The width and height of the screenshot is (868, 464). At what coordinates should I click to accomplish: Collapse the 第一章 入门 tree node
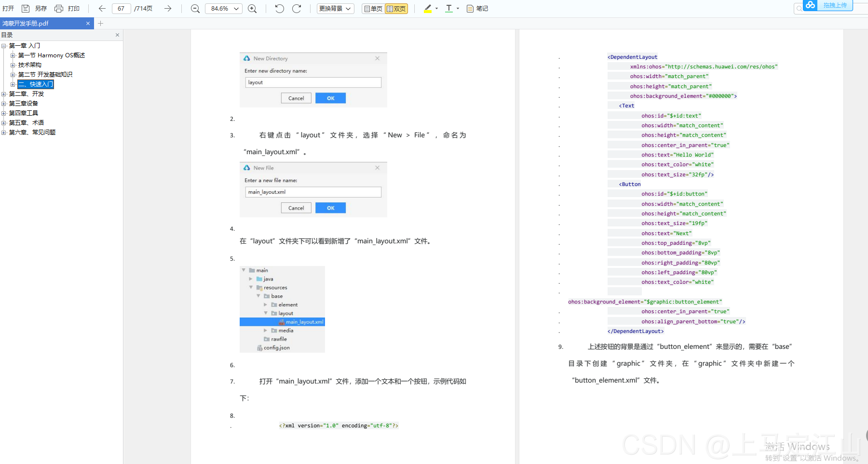(x=4, y=46)
